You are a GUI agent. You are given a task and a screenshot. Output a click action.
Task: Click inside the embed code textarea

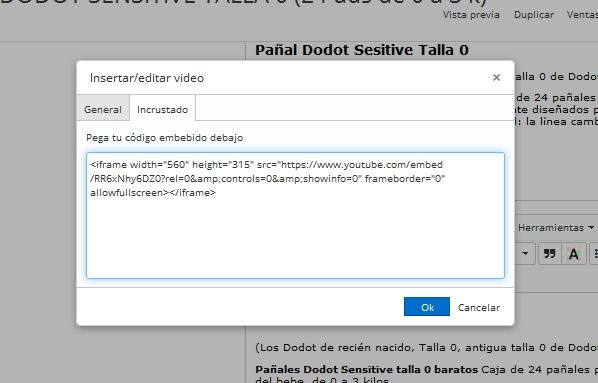point(296,216)
